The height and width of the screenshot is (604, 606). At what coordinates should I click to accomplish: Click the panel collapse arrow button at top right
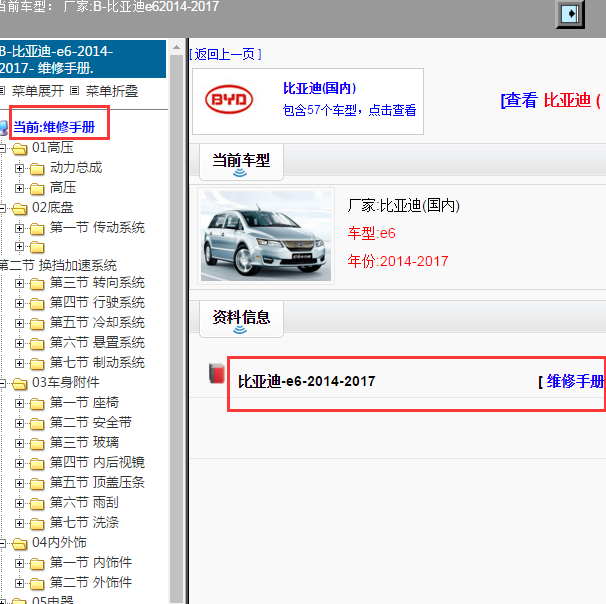(570, 14)
